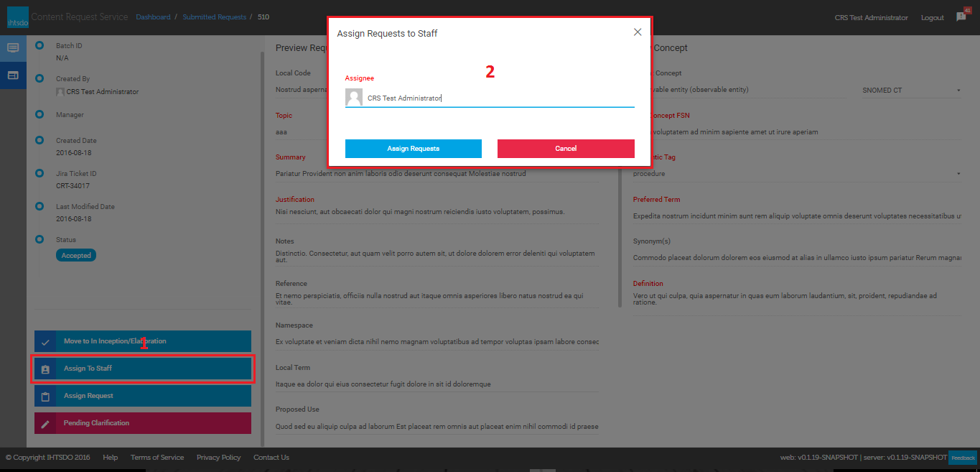
Task: Open the top monitor icon in sidebar
Action: point(13,48)
